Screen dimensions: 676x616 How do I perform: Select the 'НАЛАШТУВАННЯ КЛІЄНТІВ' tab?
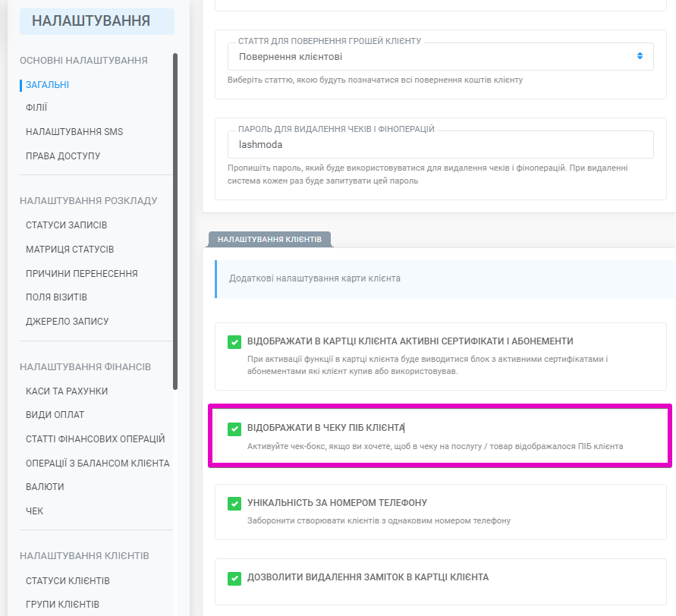click(269, 239)
